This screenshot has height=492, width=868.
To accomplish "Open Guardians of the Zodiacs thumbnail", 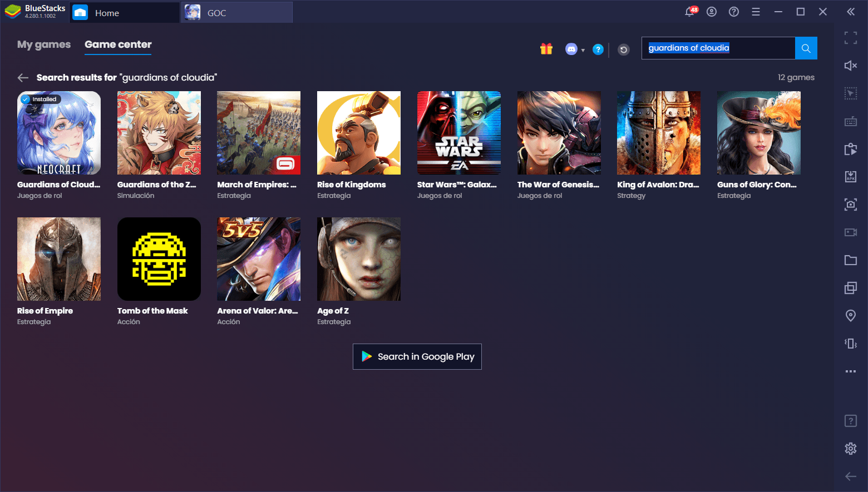I will point(159,133).
